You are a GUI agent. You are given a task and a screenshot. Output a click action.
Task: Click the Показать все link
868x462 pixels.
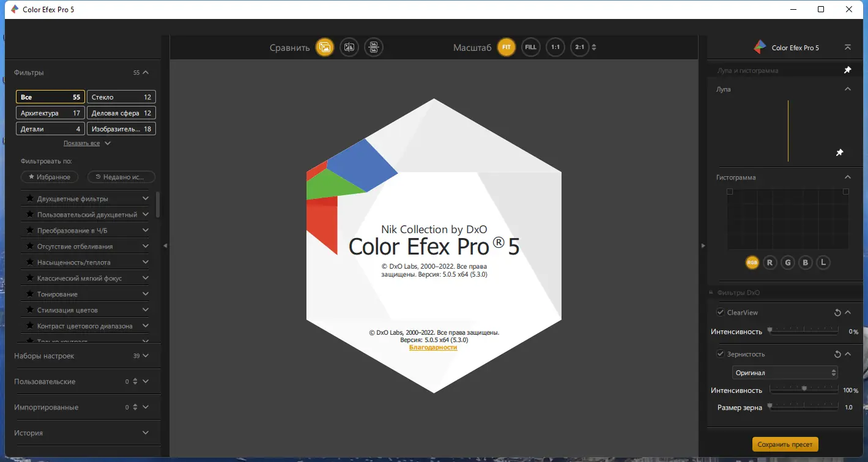(x=81, y=143)
